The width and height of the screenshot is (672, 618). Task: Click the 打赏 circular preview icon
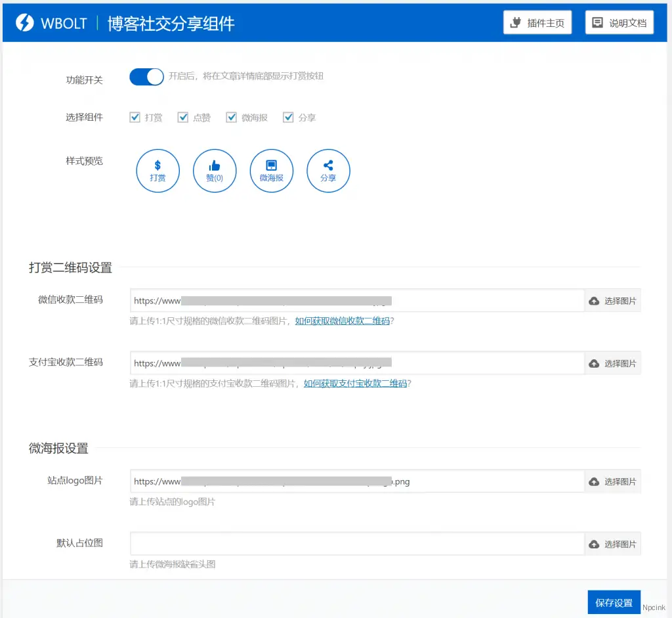157,170
